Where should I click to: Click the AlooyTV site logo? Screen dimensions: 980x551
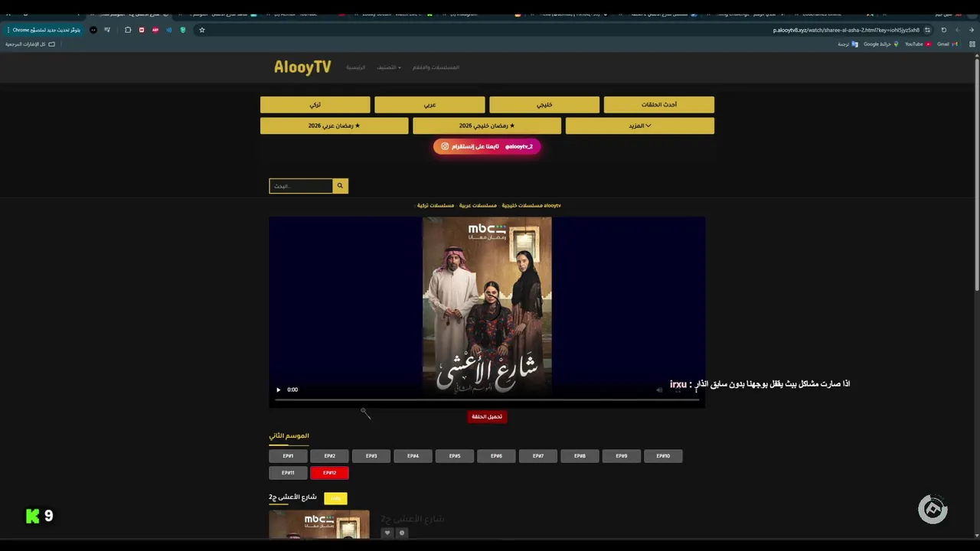point(302,67)
